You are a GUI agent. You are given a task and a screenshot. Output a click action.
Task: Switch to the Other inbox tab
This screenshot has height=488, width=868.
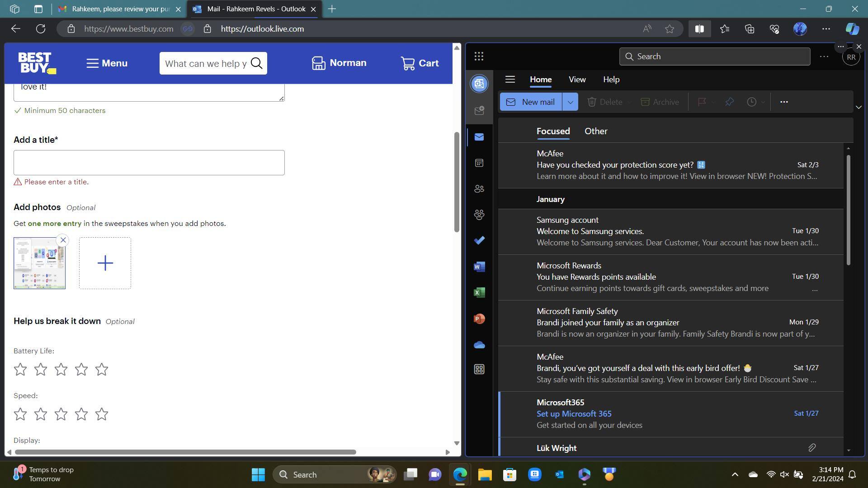[x=595, y=131]
